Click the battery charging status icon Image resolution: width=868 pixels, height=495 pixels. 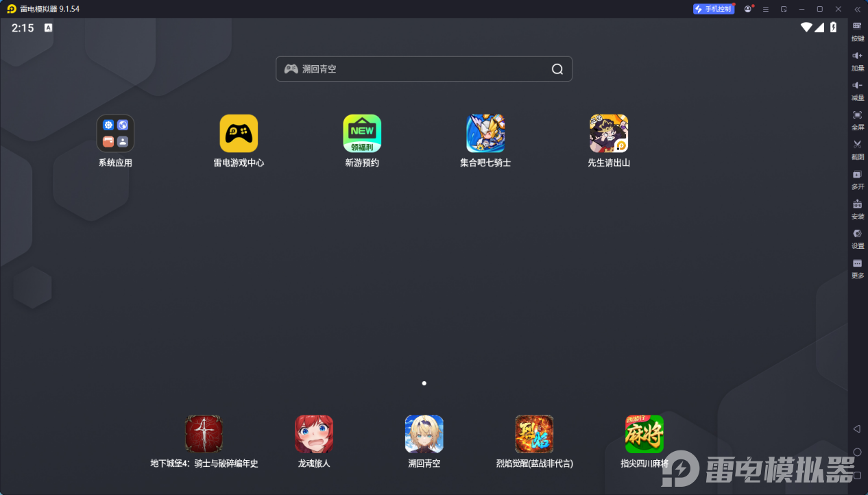click(834, 27)
